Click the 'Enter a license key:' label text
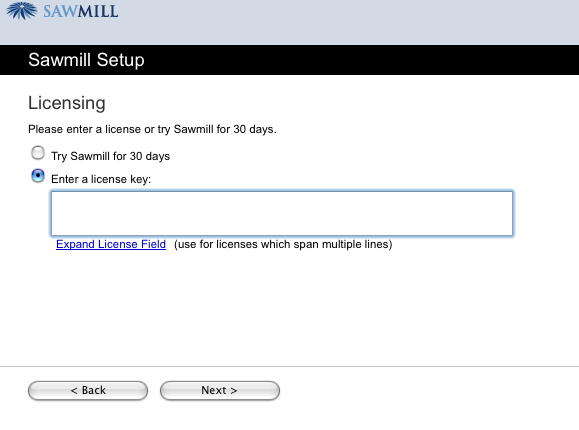This screenshot has width=579, height=430. click(101, 179)
